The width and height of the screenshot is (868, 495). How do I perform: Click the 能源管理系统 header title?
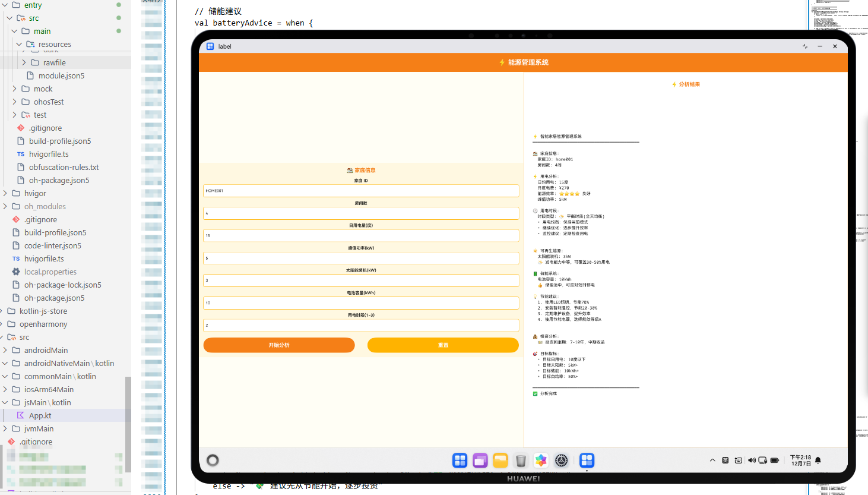coord(524,62)
